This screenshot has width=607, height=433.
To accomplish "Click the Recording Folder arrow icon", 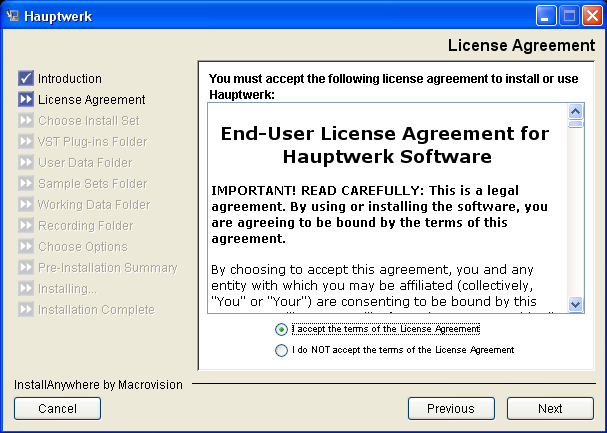I will tap(26, 226).
